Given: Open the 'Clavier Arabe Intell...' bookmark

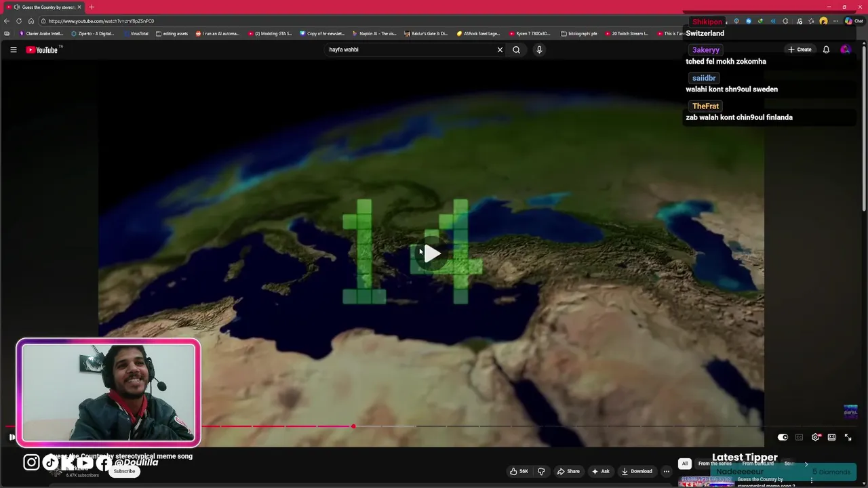Looking at the screenshot, I should point(41,33).
